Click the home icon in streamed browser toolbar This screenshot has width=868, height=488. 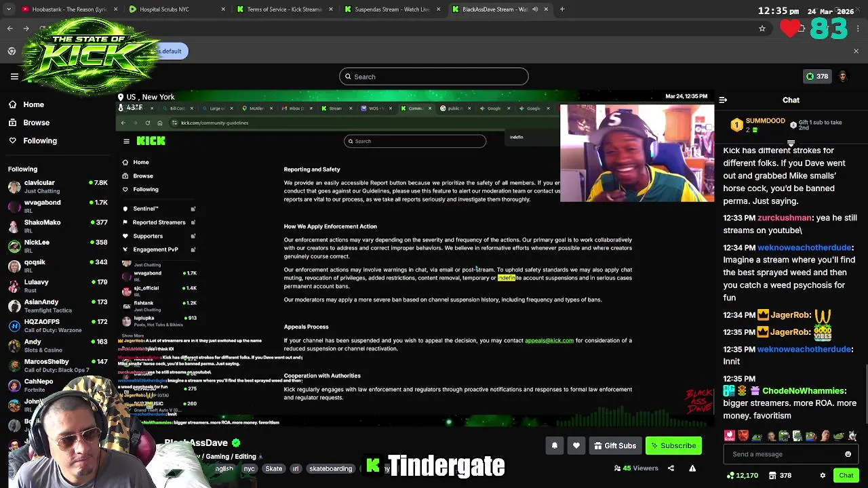(159, 123)
